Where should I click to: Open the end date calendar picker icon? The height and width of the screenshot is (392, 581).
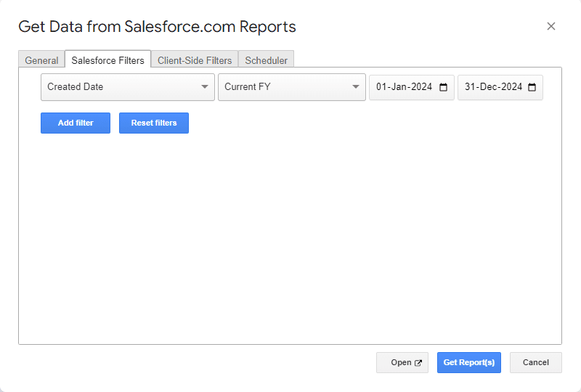pyautogui.click(x=532, y=87)
